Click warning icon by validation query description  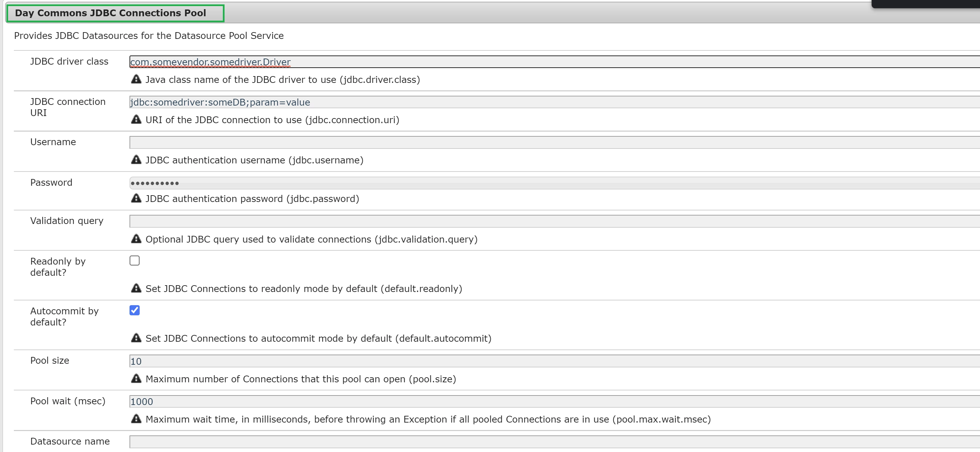136,239
